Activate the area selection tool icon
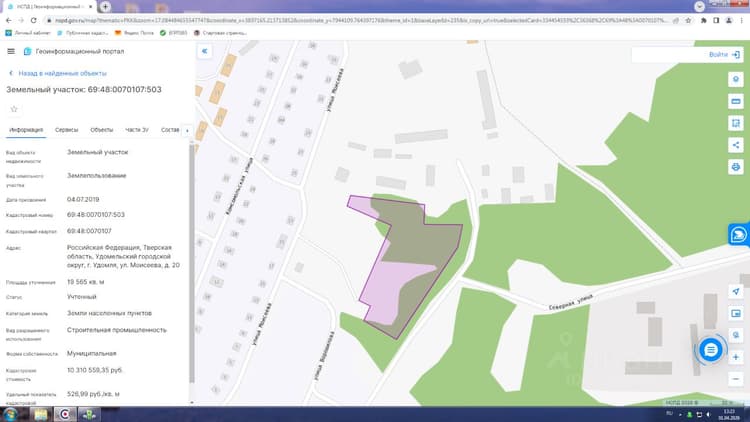 tap(736, 123)
